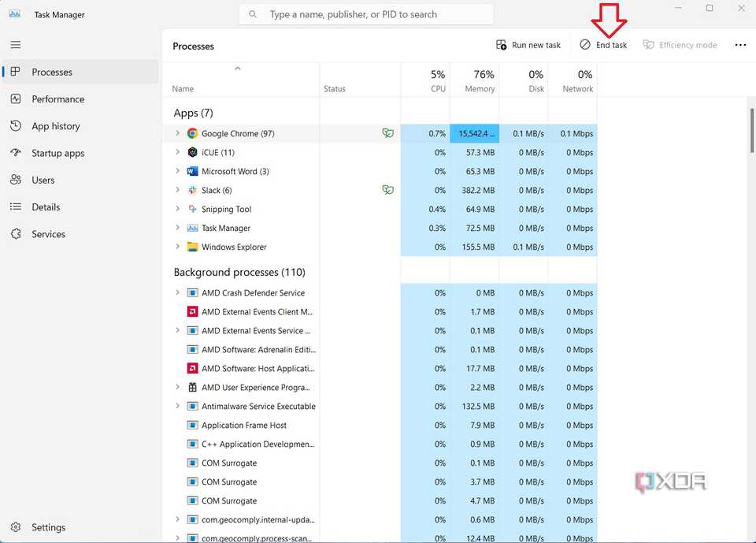756x543 pixels.
Task: Click the navigation hamburger icon
Action: 15,44
